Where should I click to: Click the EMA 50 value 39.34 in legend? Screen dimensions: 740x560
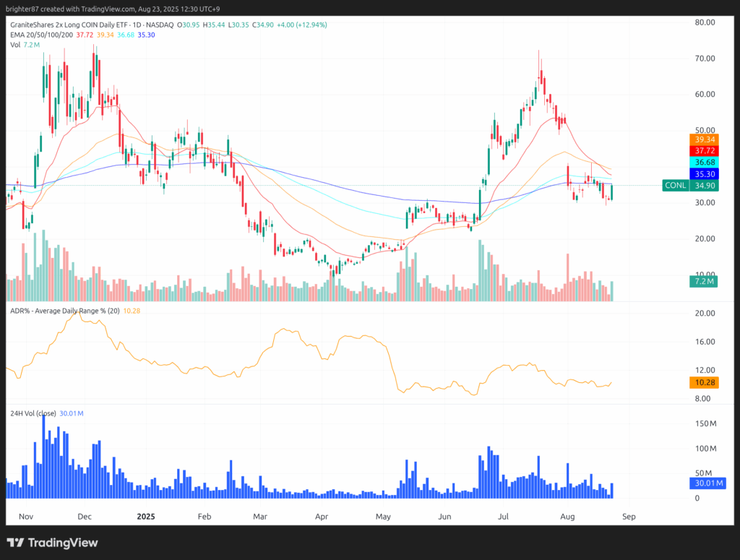(106, 35)
